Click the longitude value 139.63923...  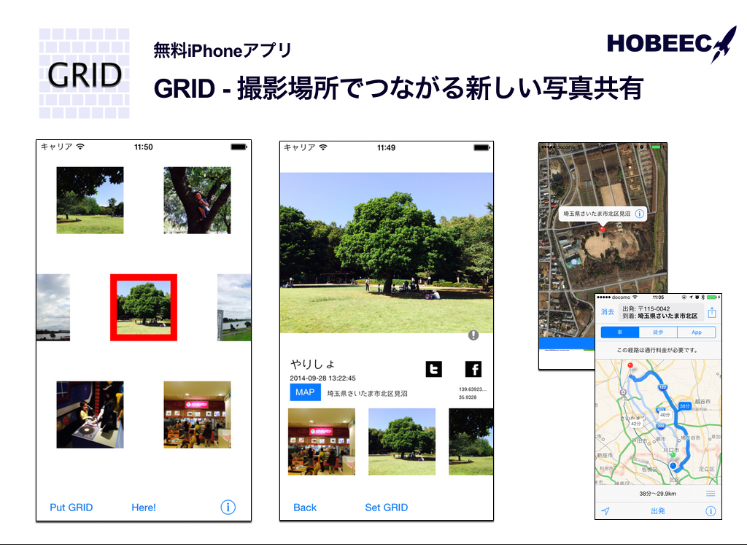(x=472, y=389)
